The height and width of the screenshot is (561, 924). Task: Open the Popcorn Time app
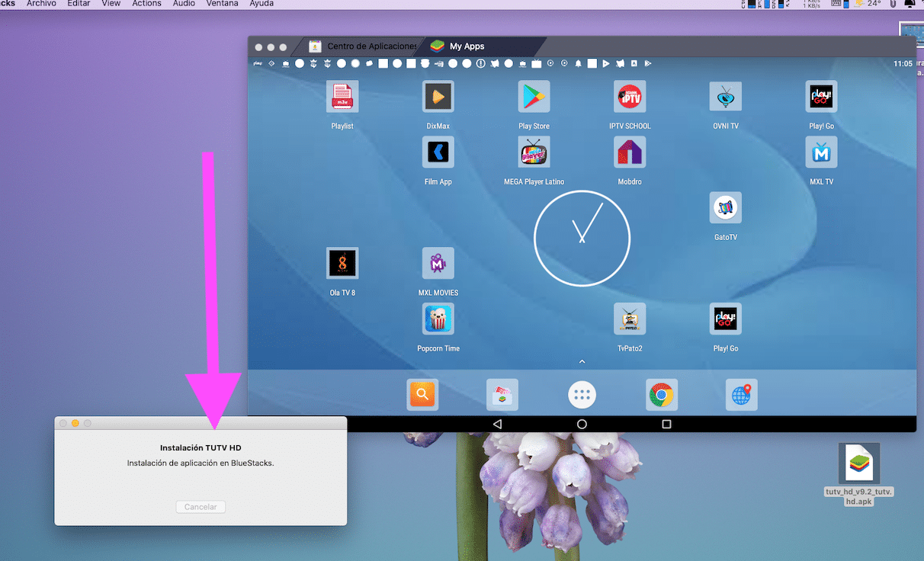click(x=438, y=319)
